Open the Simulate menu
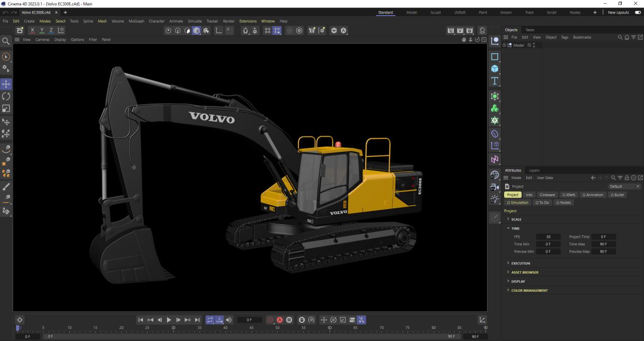Screen dimensions: 644x341 [x=194, y=21]
